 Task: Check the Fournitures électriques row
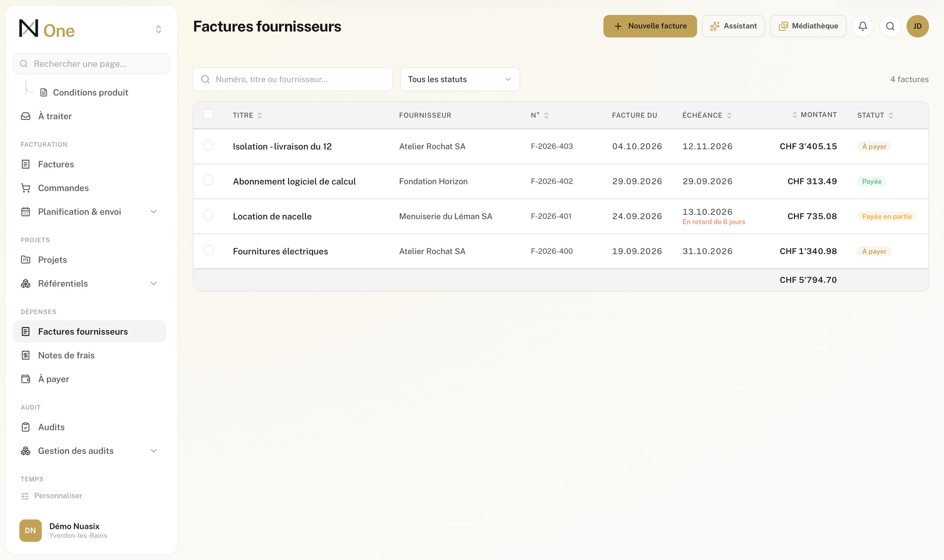click(208, 250)
